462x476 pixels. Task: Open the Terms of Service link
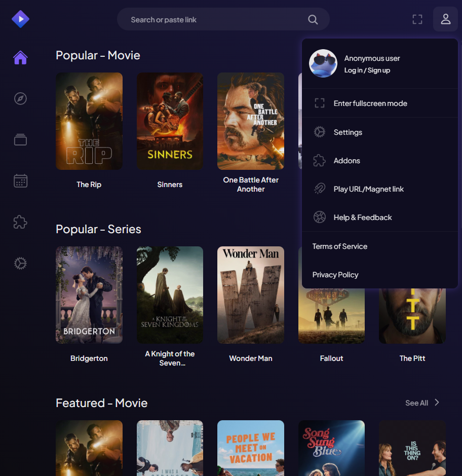click(339, 246)
